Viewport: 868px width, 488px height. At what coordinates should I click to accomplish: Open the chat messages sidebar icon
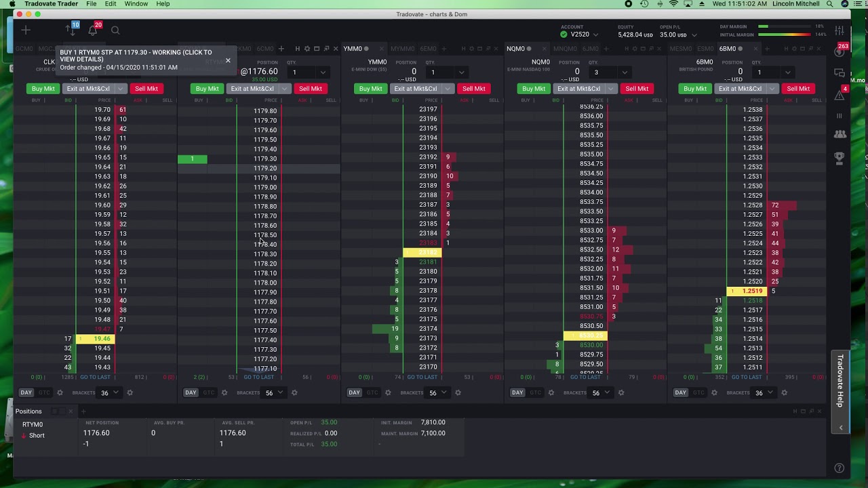tap(840, 73)
